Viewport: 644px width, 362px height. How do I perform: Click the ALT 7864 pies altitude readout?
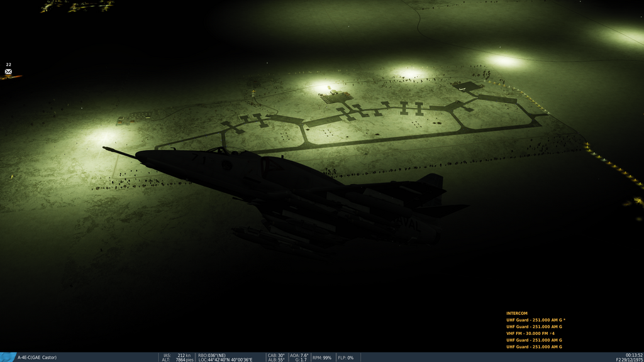tap(177, 360)
